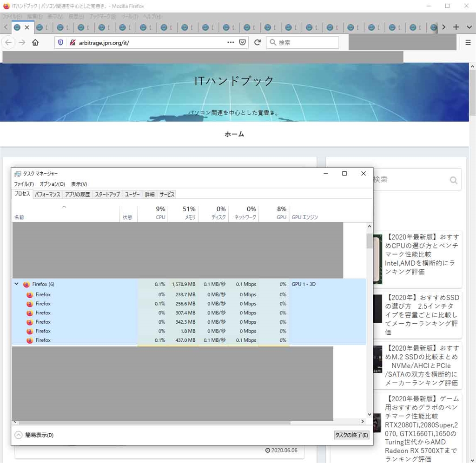Viewport: 476px width, 463px height.
Task: Click the Firefox page vertical scrollbar
Action: tap(472, 92)
